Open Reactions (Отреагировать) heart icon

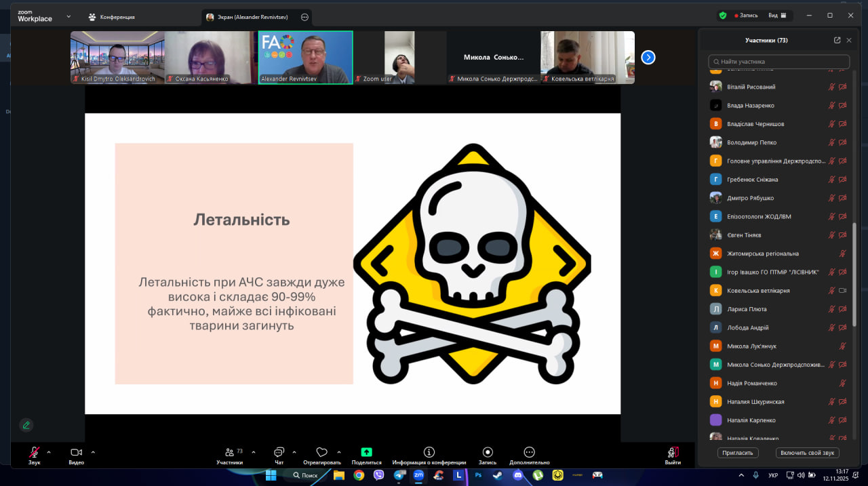(322, 453)
